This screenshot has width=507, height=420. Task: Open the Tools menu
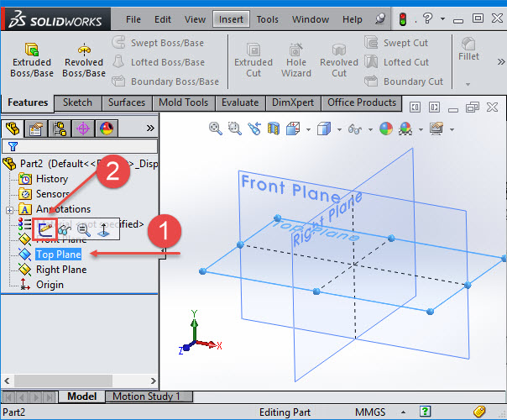tap(268, 19)
